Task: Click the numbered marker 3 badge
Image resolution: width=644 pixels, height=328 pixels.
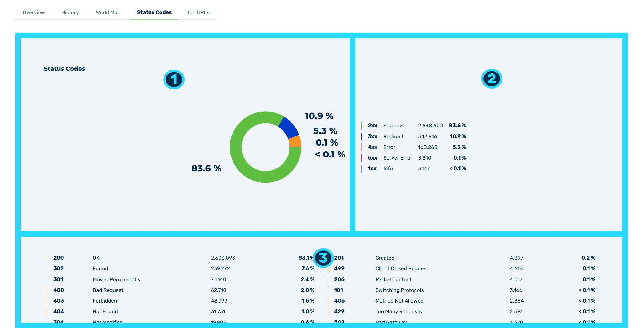Action: tap(323, 258)
